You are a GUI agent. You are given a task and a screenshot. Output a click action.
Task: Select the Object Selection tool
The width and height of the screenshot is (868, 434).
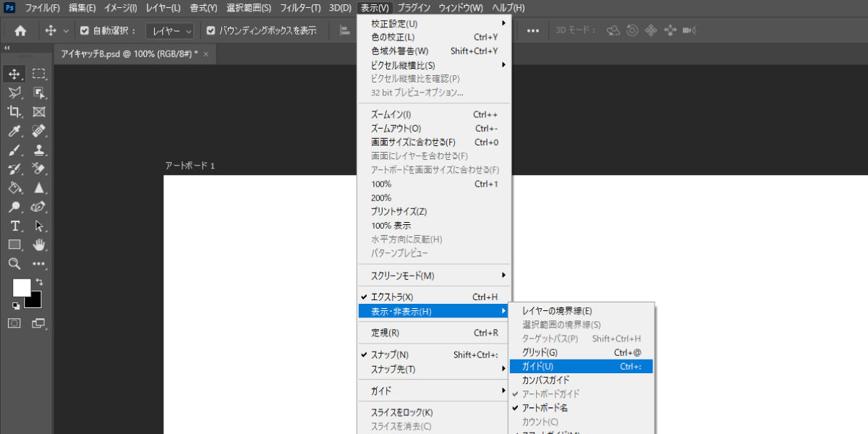(39, 93)
